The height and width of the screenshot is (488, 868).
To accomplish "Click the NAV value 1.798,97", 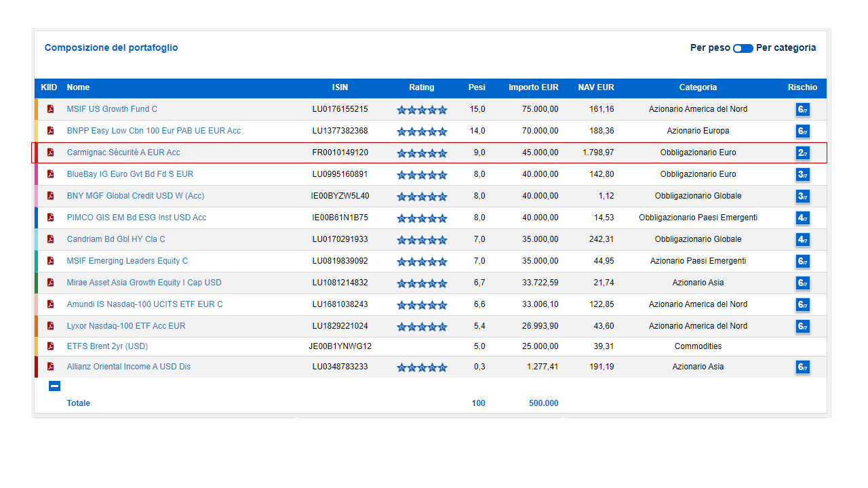I will coord(598,152).
